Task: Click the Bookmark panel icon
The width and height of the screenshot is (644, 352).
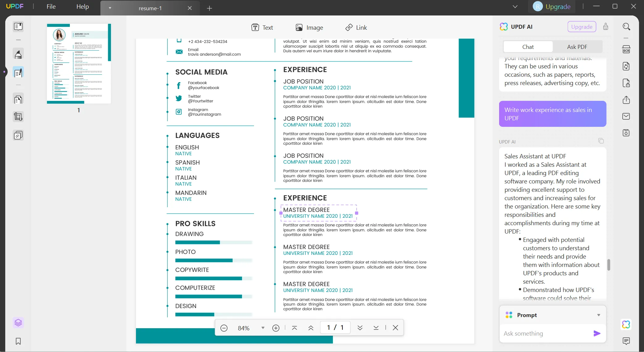Action: click(18, 341)
